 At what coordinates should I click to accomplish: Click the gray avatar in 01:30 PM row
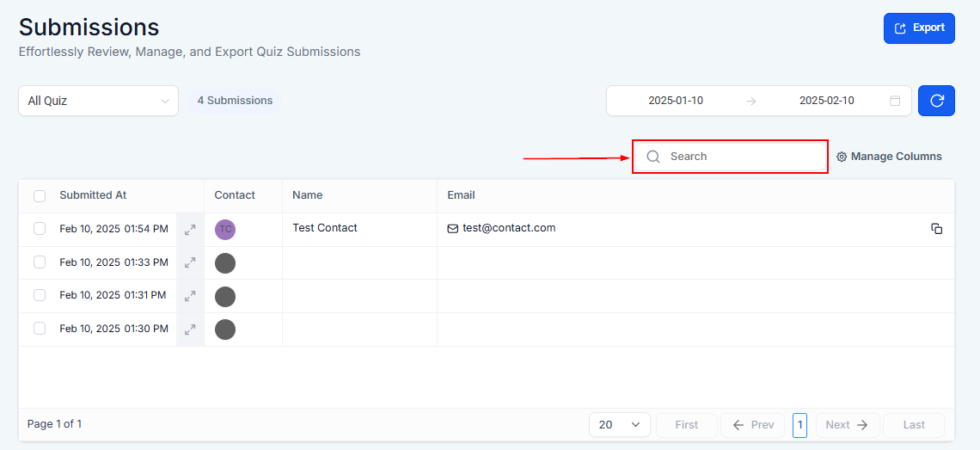pos(225,330)
